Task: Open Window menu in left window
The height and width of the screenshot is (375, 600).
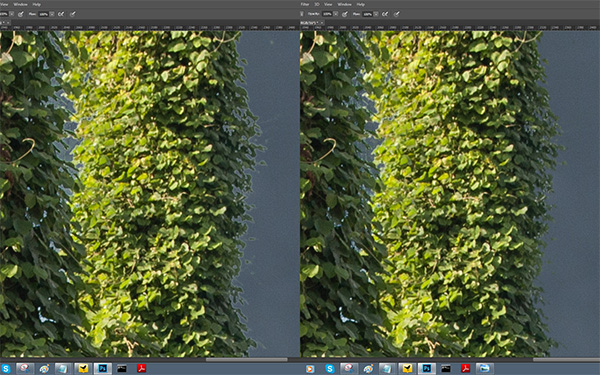Action: [20, 4]
